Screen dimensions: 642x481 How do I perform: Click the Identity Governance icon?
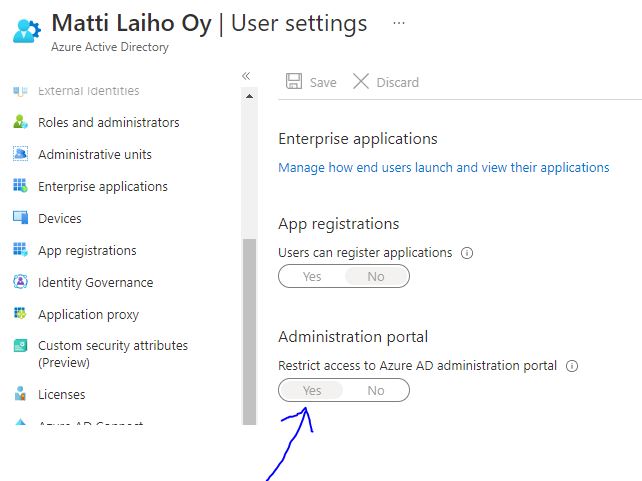click(20, 282)
